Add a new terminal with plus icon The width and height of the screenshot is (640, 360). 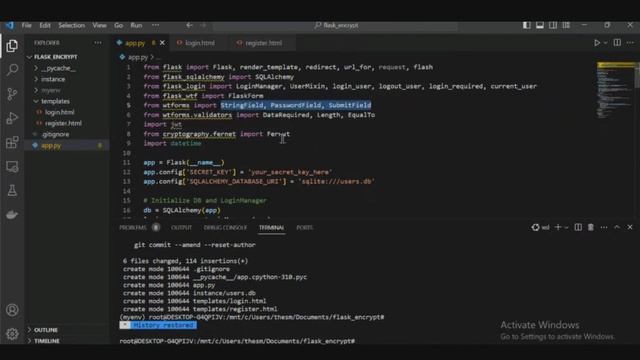558,227
